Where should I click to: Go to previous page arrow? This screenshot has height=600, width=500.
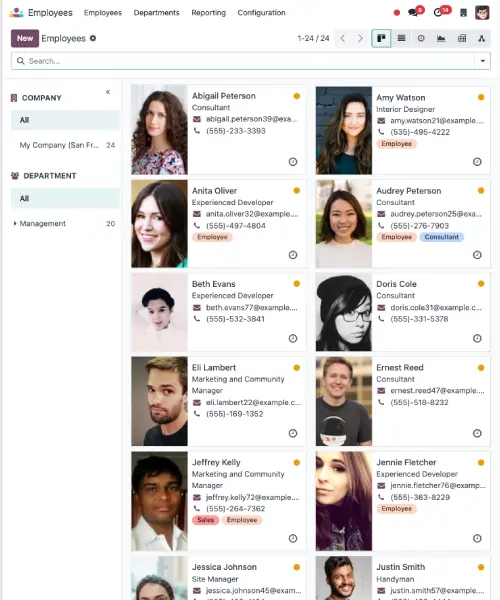tap(343, 38)
